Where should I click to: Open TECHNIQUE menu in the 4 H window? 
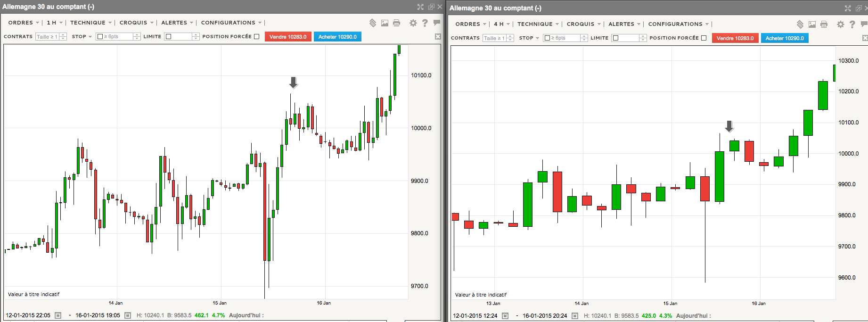(x=538, y=24)
